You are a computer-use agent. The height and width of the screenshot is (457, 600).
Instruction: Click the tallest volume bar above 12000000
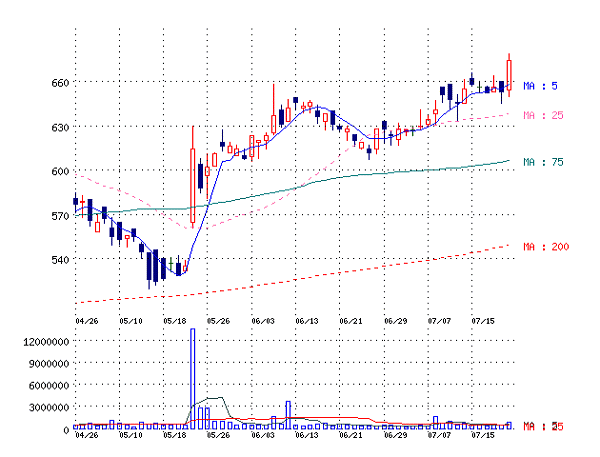click(x=192, y=379)
